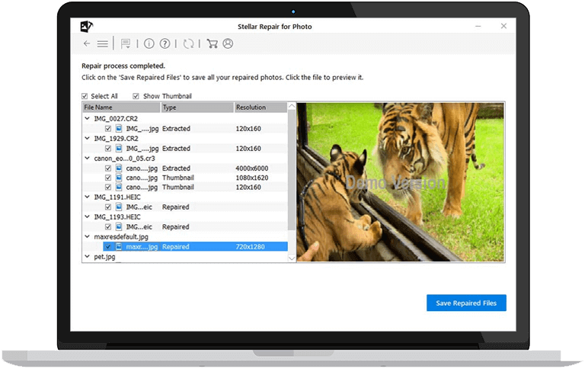588x372 pixels.
Task: Open the info icon in toolbar
Action: click(149, 44)
